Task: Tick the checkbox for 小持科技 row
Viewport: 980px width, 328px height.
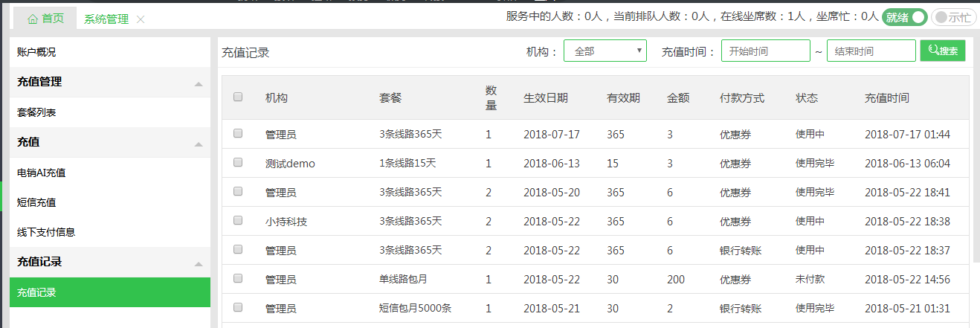Action: (238, 220)
